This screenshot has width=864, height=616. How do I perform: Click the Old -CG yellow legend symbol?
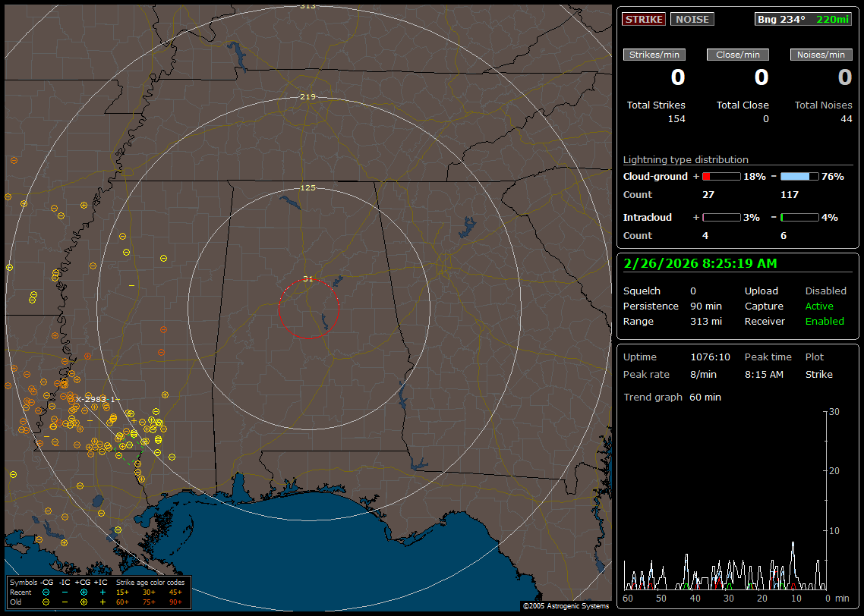tap(46, 602)
